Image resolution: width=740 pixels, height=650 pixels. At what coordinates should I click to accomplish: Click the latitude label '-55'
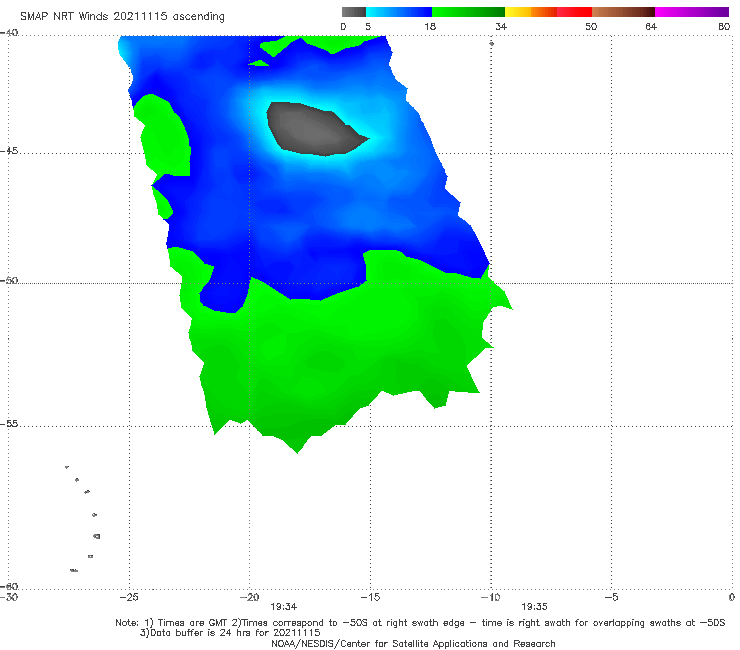(x=9, y=424)
